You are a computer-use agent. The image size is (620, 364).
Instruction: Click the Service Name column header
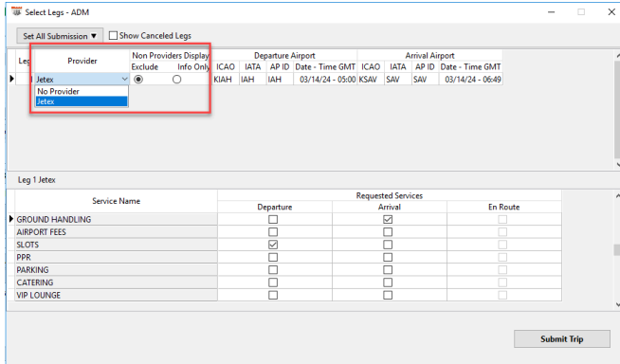[116, 201]
